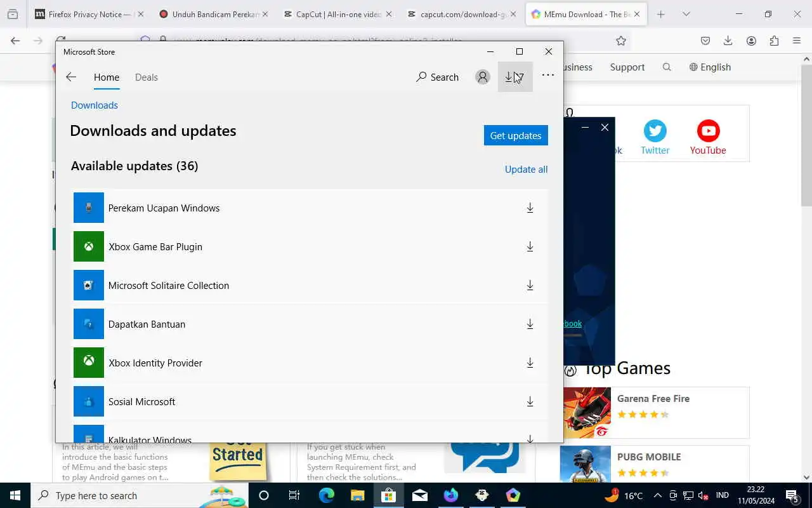Open the Firefox extensions icon

click(x=774, y=41)
